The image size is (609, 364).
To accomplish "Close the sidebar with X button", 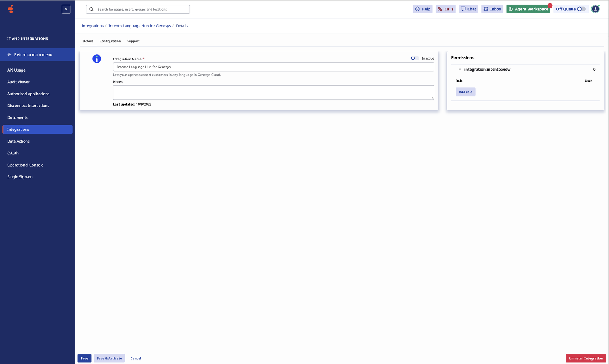I will pyautogui.click(x=66, y=9).
